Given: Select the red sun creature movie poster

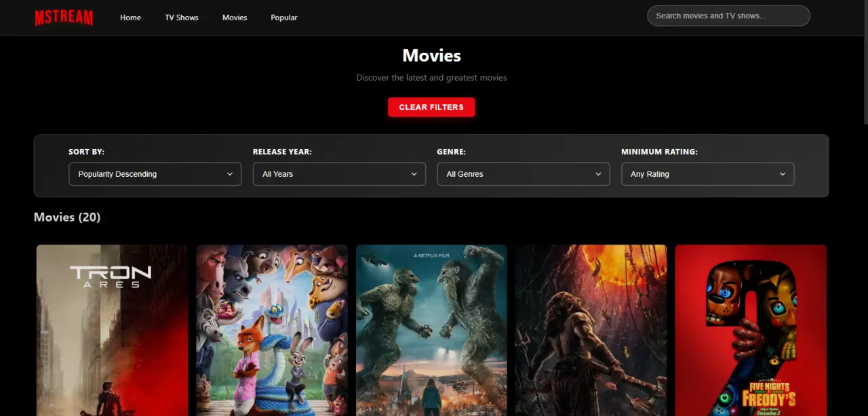Looking at the screenshot, I should (591, 331).
